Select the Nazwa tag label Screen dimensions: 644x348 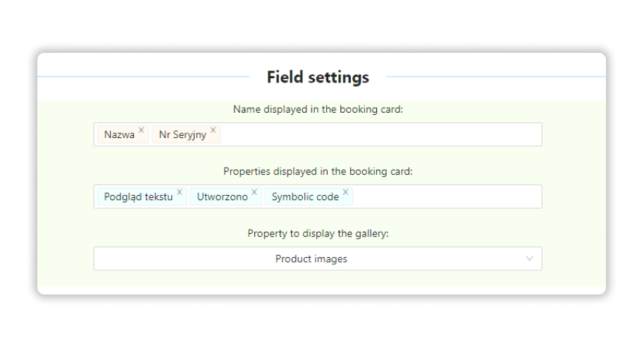tap(119, 135)
